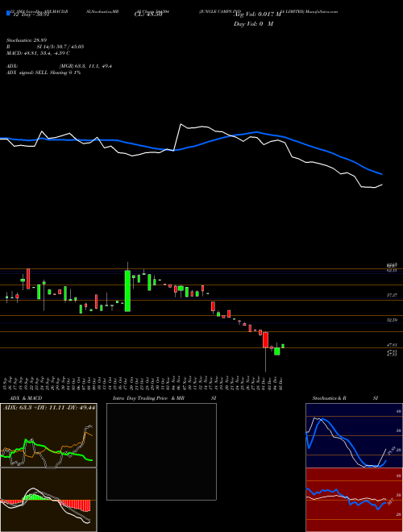The width and height of the screenshot is (403, 532).
Task: Click the ADX line chart panel
Action: [x=48, y=435]
